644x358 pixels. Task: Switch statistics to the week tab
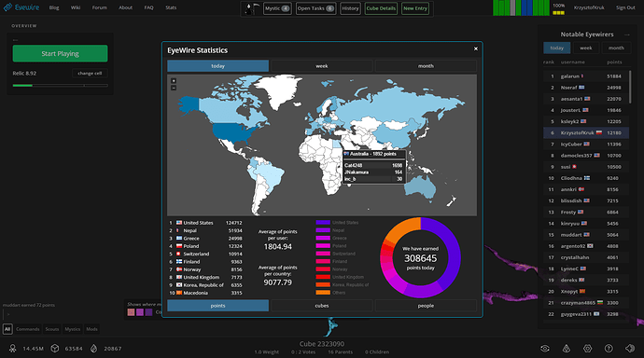point(322,66)
